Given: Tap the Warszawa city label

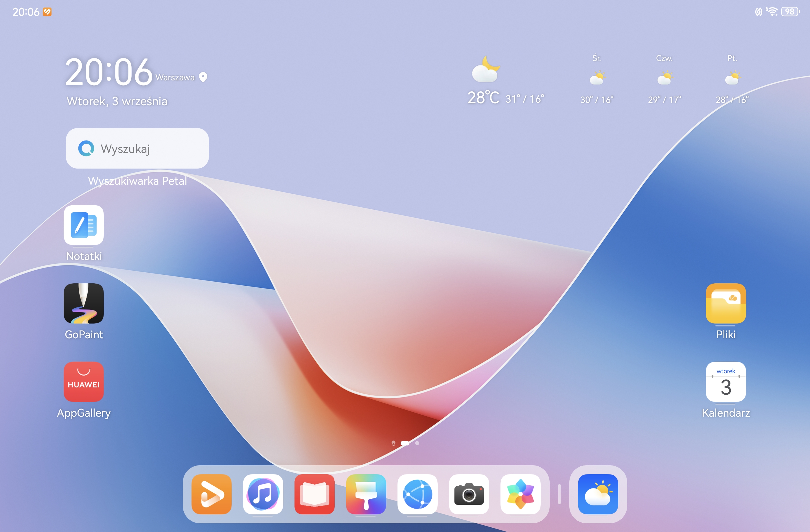Looking at the screenshot, I should point(175,77).
